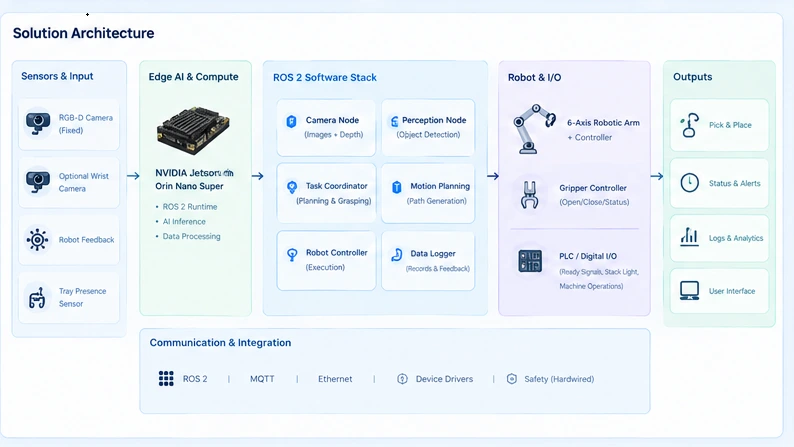Click the Gripper Controller icon
794x447 pixels.
tap(530, 194)
